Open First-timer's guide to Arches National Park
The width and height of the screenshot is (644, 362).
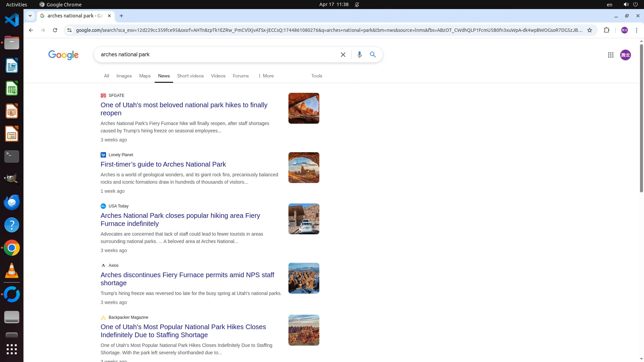point(163,164)
